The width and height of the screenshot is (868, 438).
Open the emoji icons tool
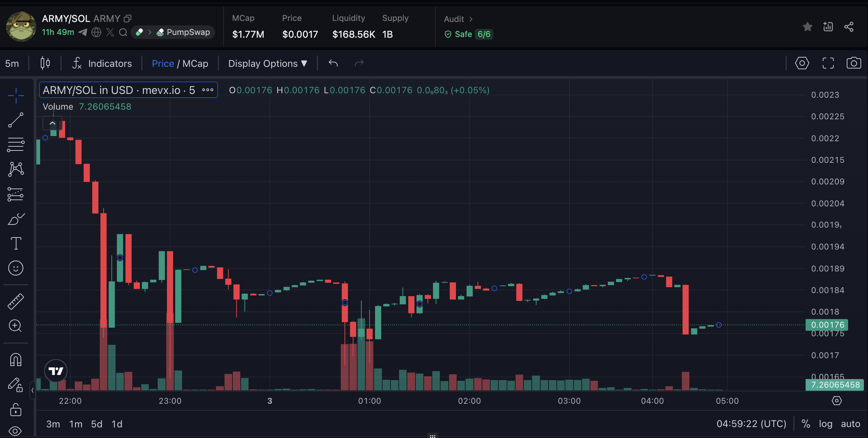pos(16,268)
